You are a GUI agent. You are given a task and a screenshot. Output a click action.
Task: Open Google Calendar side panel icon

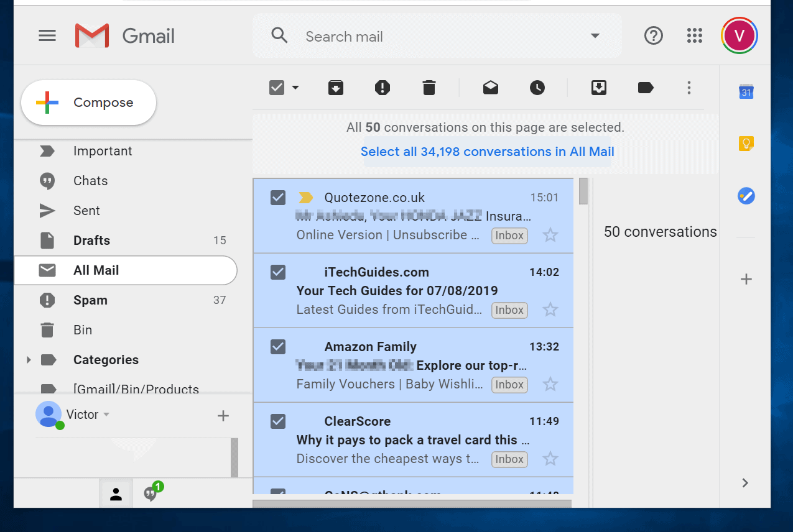click(746, 92)
